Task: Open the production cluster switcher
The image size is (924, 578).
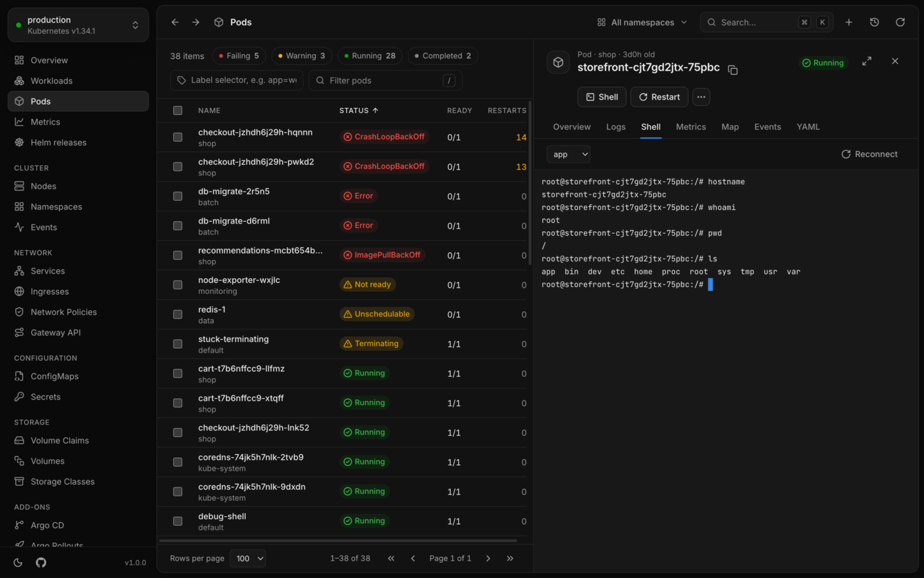Action: 78,25
